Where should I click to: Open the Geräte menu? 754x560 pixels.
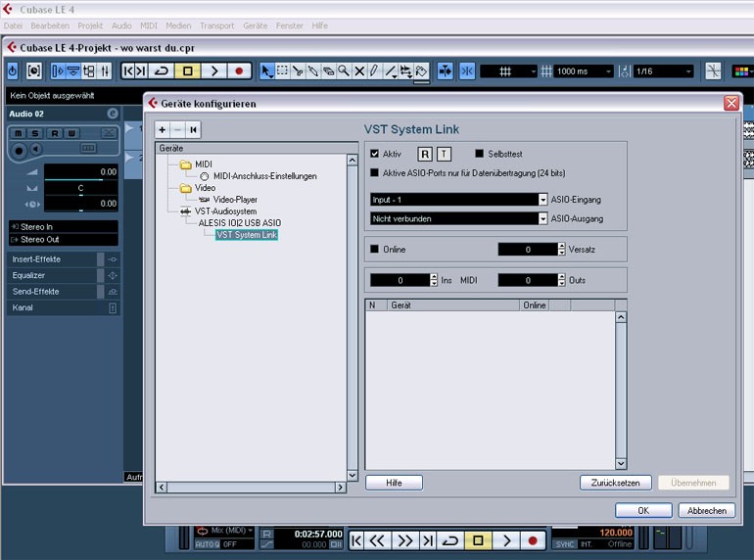tap(256, 25)
